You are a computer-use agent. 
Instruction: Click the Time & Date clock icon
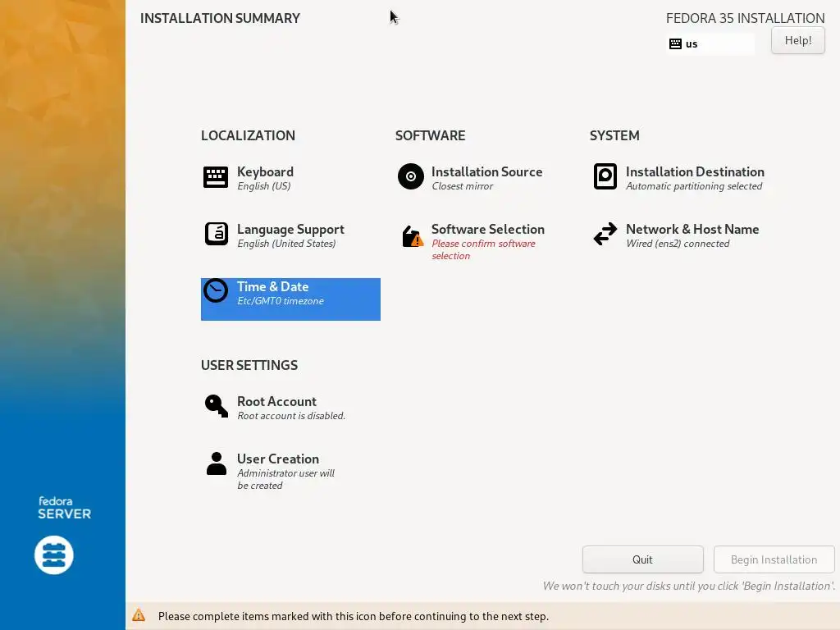tap(216, 291)
